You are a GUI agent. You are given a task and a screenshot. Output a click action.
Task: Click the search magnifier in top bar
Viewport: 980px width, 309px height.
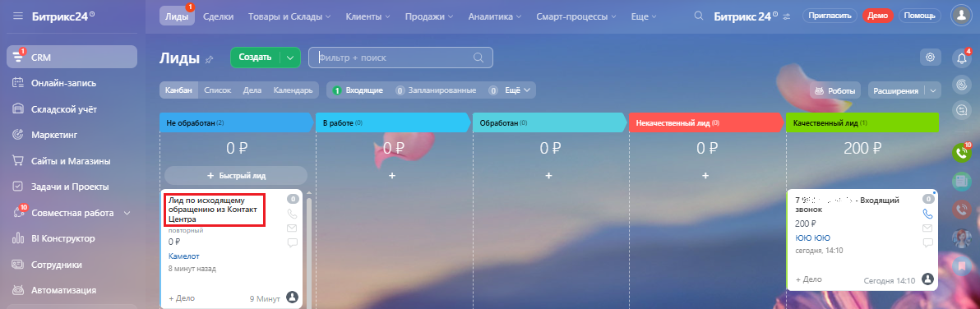pyautogui.click(x=699, y=16)
